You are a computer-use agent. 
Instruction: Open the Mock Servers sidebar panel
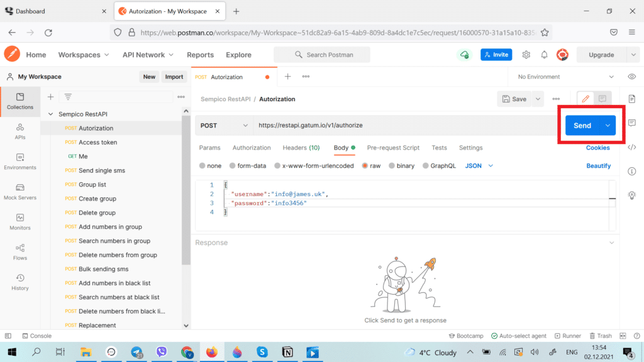pos(19,192)
